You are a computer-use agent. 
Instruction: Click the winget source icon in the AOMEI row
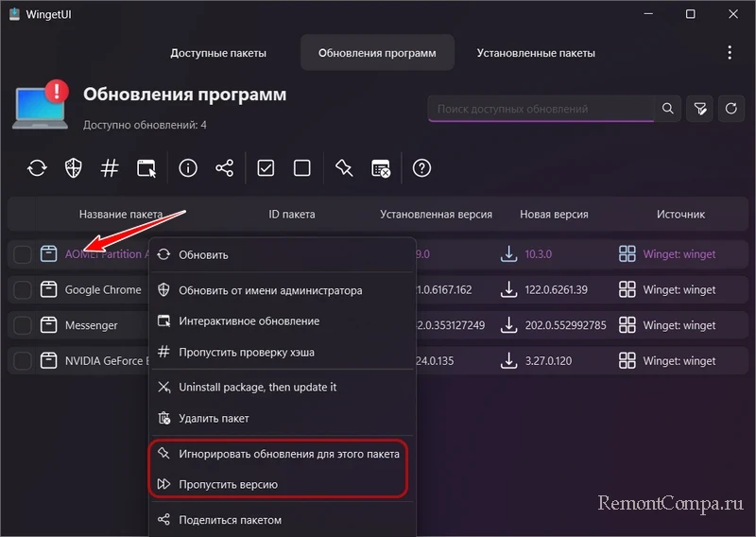pyautogui.click(x=627, y=253)
